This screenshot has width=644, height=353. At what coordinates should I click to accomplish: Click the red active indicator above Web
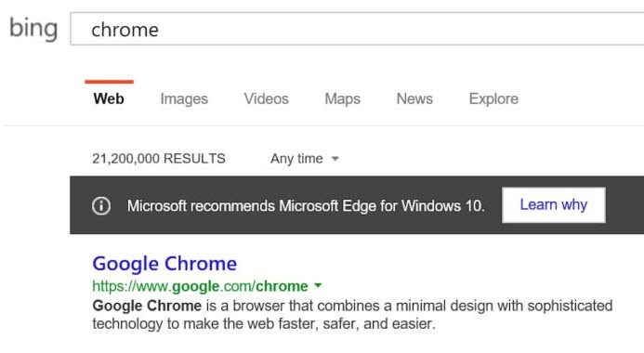tap(110, 82)
